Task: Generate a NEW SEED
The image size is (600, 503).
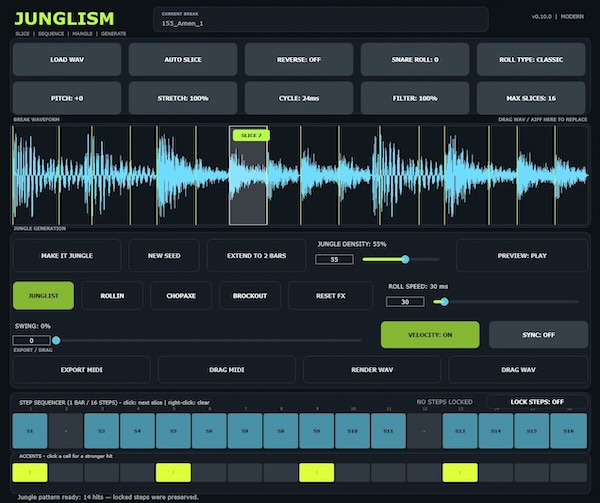Action: pyautogui.click(x=164, y=256)
